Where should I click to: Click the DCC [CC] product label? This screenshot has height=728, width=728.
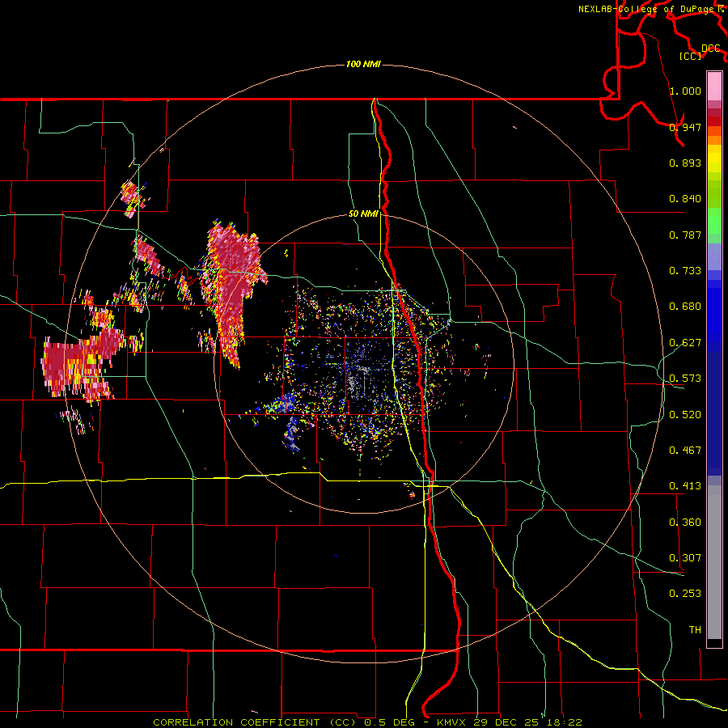pyautogui.click(x=701, y=52)
